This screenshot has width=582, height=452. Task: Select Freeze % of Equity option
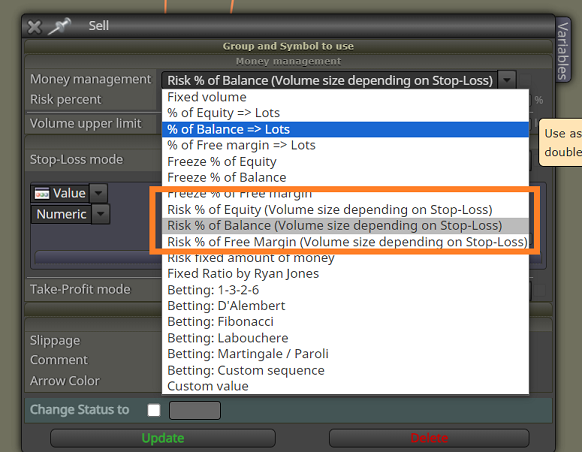coord(345,161)
